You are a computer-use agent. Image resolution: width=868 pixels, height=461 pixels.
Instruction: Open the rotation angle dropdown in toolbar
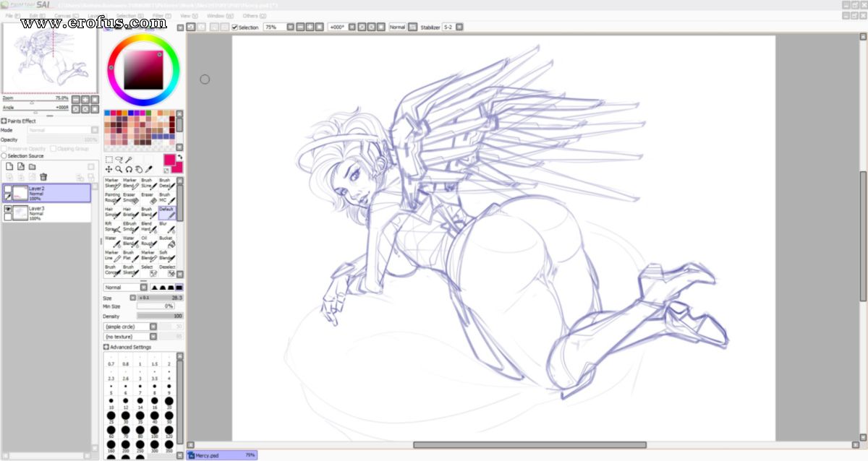(x=352, y=27)
